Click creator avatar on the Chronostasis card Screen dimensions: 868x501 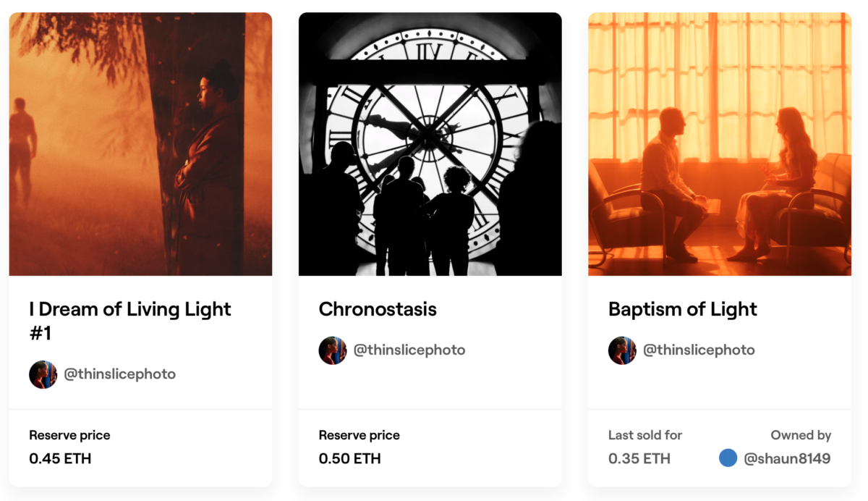coord(332,350)
